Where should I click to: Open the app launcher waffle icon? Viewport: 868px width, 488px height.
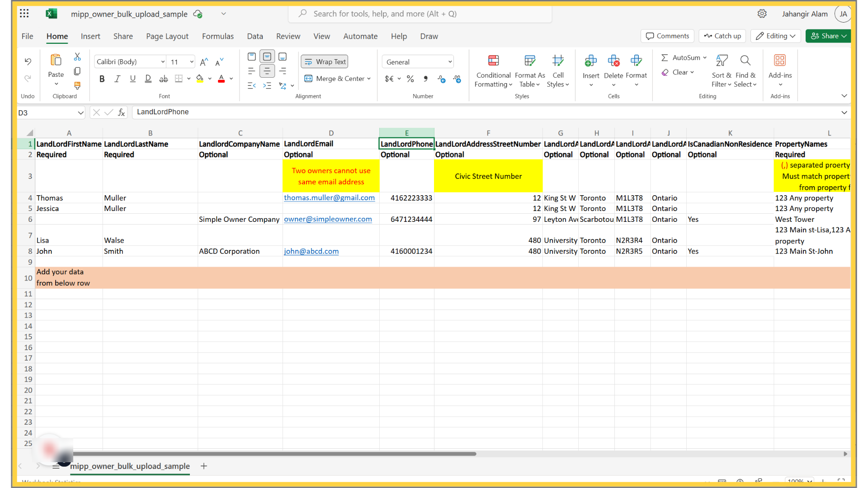(24, 14)
